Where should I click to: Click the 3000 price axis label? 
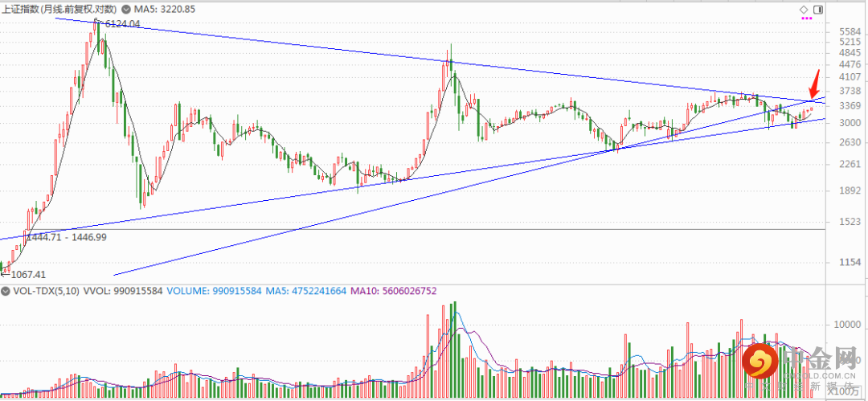[x=848, y=124]
